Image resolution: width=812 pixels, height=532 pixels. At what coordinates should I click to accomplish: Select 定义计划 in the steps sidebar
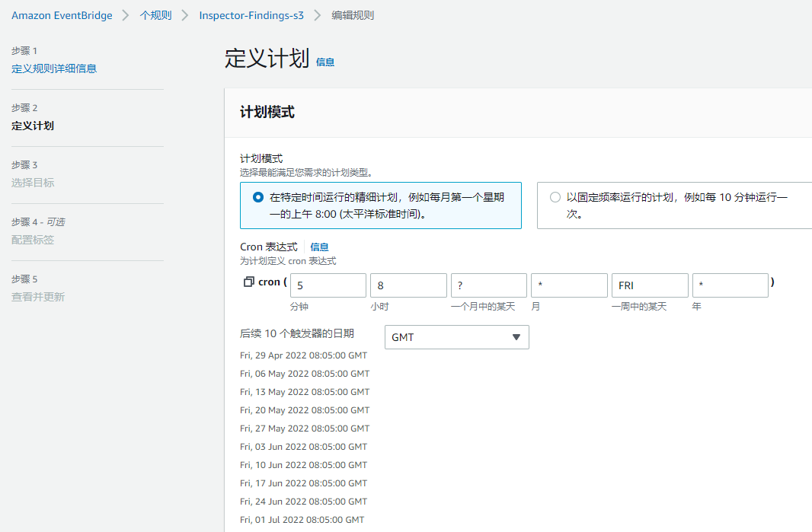click(32, 126)
